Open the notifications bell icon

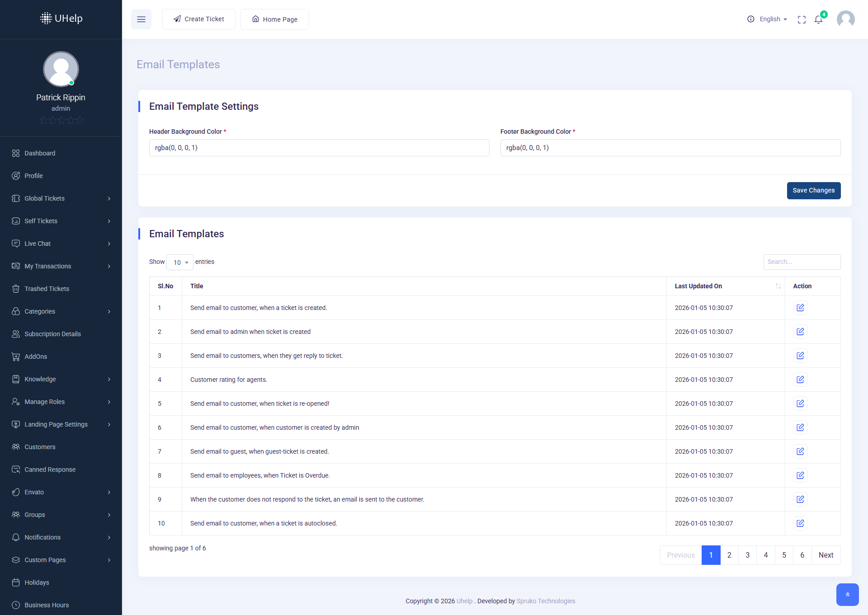[818, 19]
